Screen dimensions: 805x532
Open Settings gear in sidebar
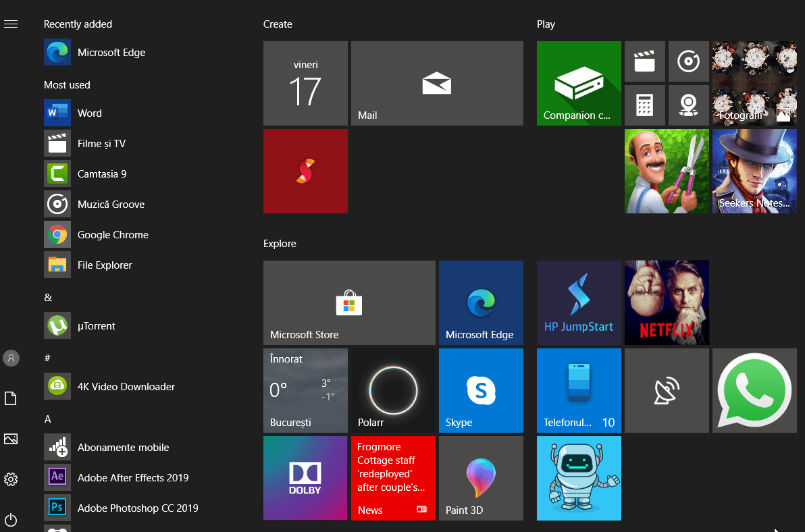11,479
